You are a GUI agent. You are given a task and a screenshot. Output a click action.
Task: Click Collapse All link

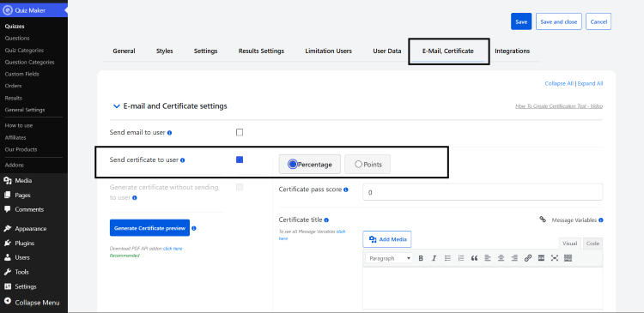[x=559, y=84]
